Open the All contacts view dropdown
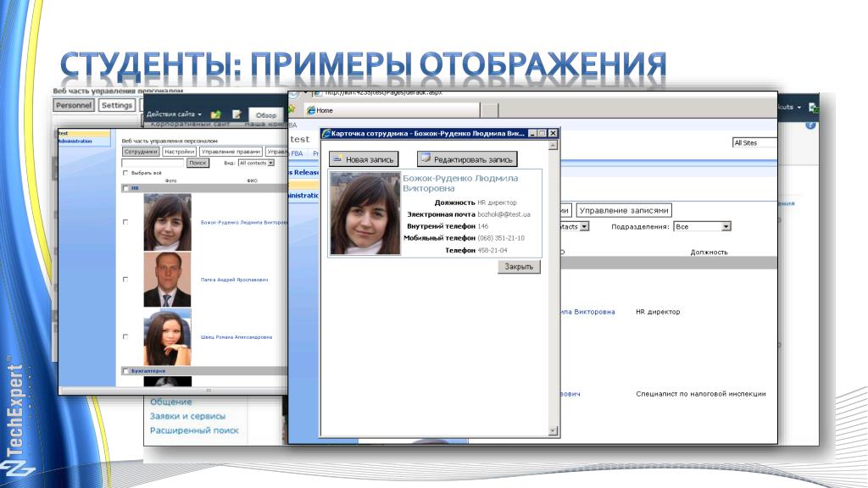Viewport: 868px width, 488px height. pyautogui.click(x=256, y=163)
